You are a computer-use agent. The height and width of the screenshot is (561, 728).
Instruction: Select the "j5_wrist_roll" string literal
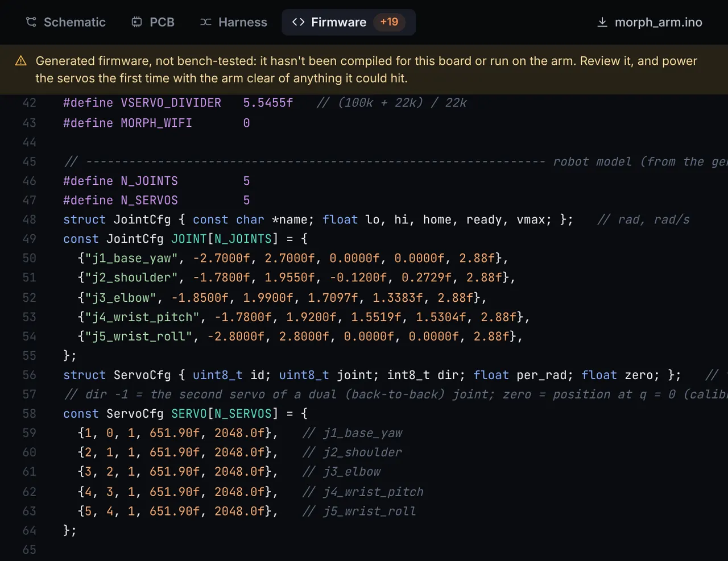[x=139, y=336]
